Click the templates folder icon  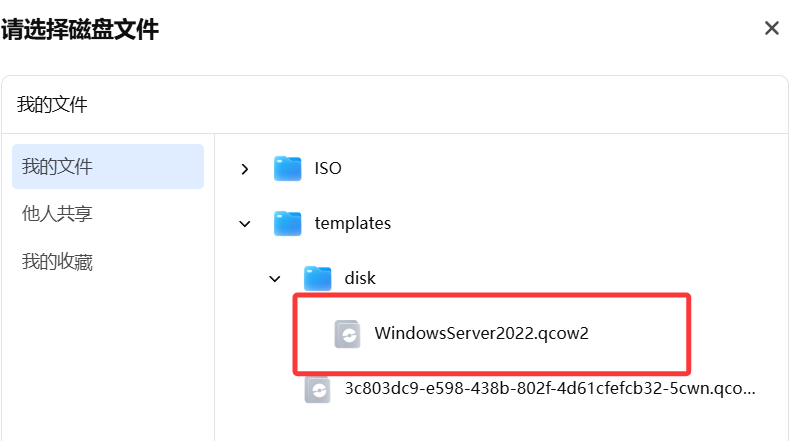tap(287, 223)
